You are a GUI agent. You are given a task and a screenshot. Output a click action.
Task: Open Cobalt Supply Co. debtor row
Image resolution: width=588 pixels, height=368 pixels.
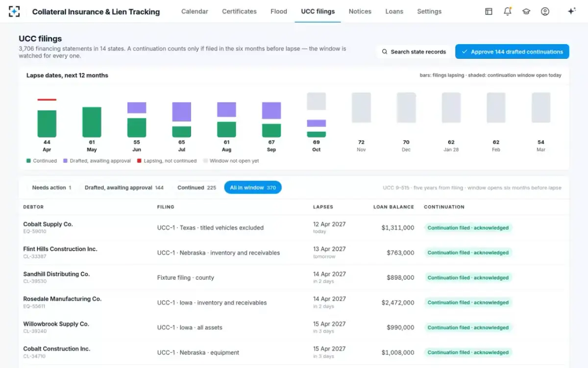(x=294, y=228)
